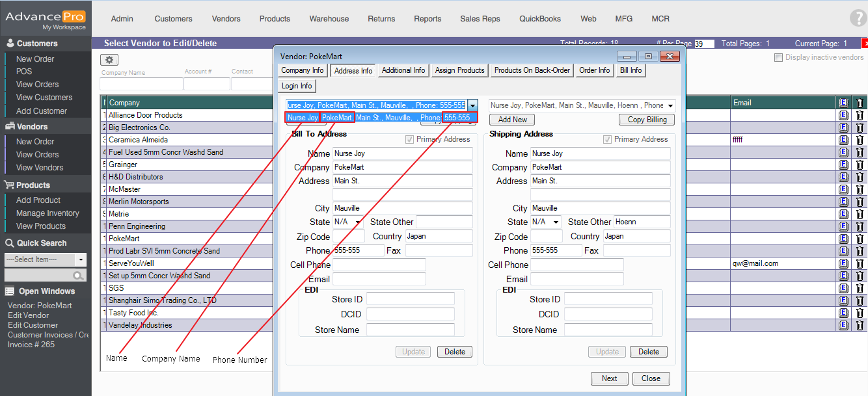Open Invoice # 265 in Open Windows
This screenshot has height=396, width=868.
31,345
